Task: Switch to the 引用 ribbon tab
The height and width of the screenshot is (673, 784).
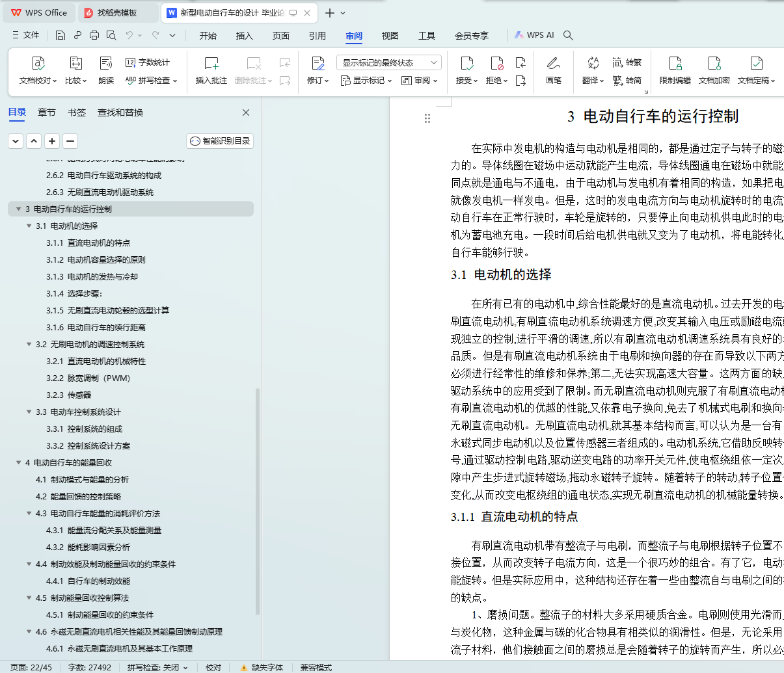Action: tap(318, 36)
